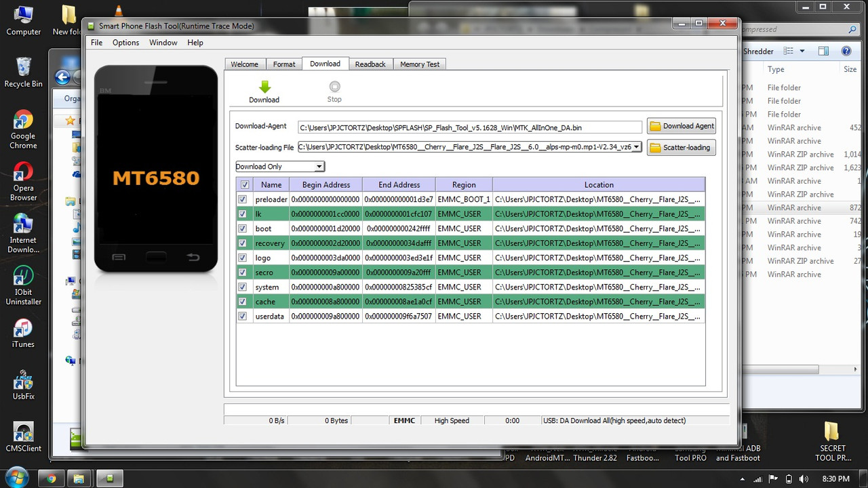Click the Location column header

click(599, 184)
